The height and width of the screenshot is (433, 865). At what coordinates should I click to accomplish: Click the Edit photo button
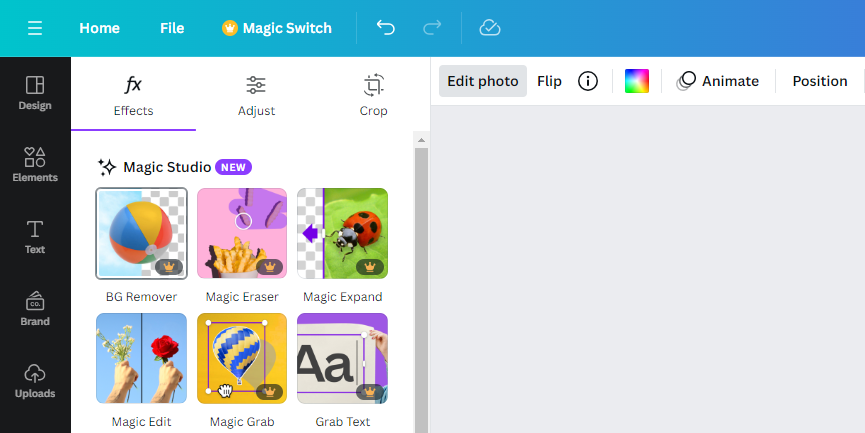coord(483,81)
